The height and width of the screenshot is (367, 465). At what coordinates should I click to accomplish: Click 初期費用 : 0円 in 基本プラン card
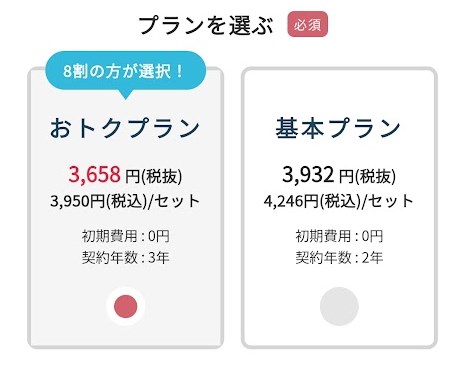(x=339, y=236)
